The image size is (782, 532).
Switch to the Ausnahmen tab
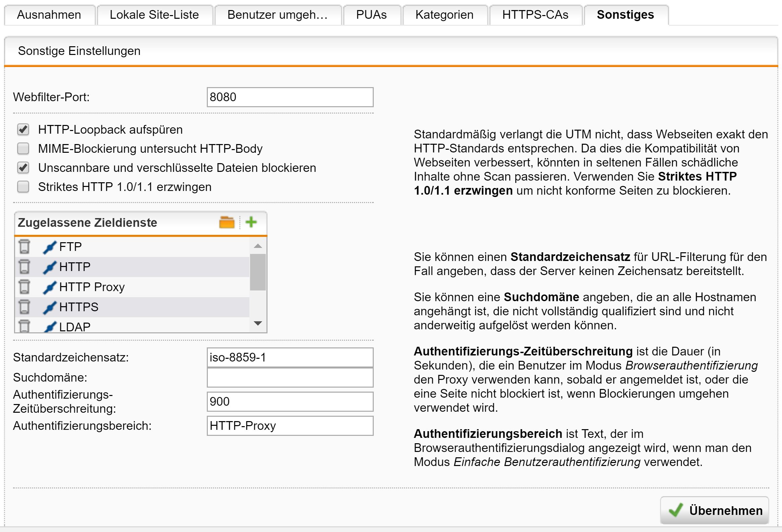point(49,15)
